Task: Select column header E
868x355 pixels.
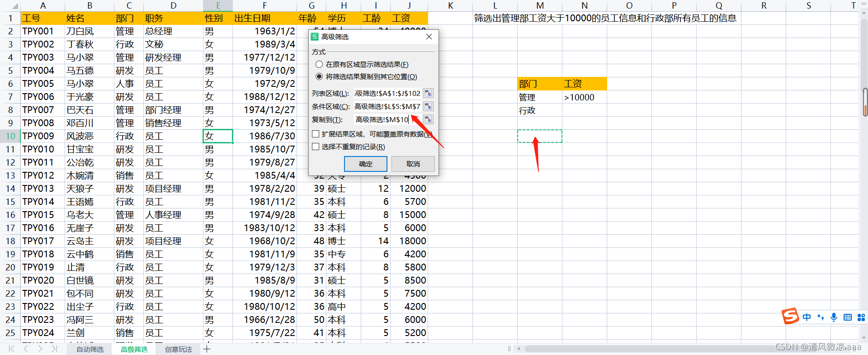Action: coord(218,6)
